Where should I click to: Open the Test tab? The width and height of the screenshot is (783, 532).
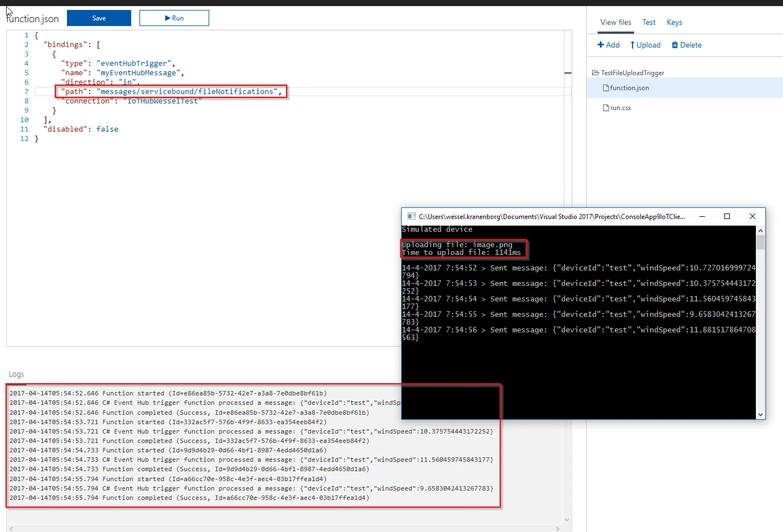point(649,23)
